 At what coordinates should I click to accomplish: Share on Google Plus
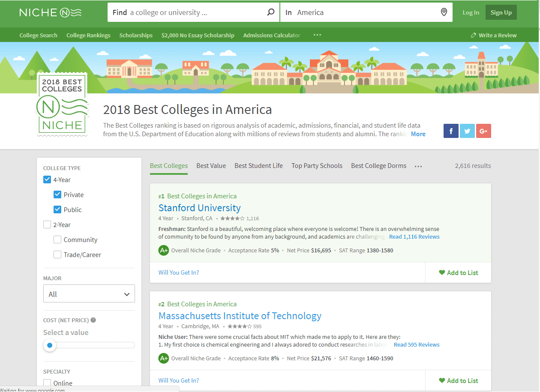pos(483,131)
